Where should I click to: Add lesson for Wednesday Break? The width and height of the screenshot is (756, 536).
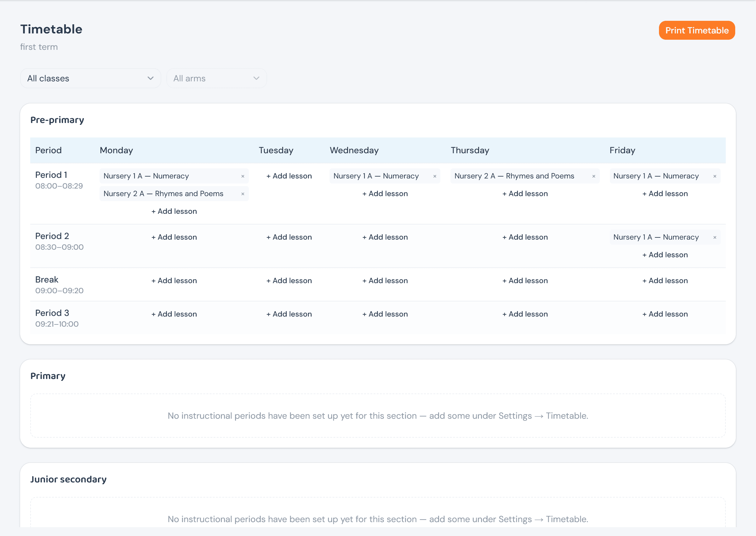pos(385,281)
